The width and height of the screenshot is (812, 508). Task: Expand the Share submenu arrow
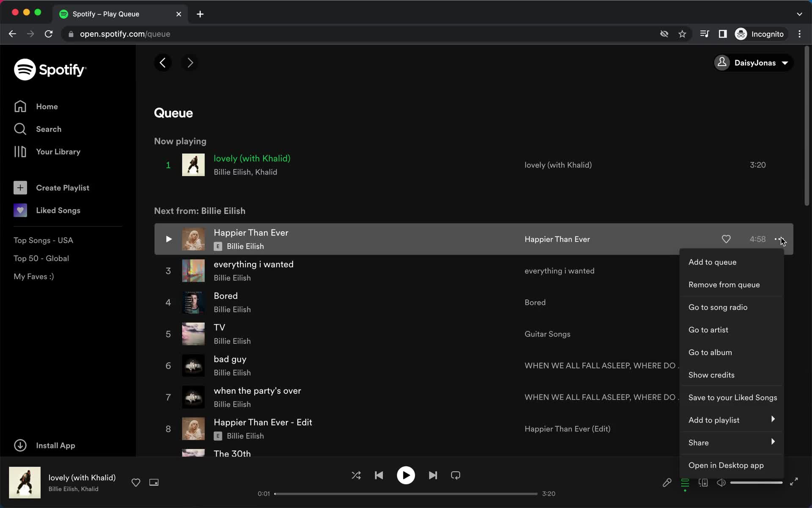click(x=774, y=442)
